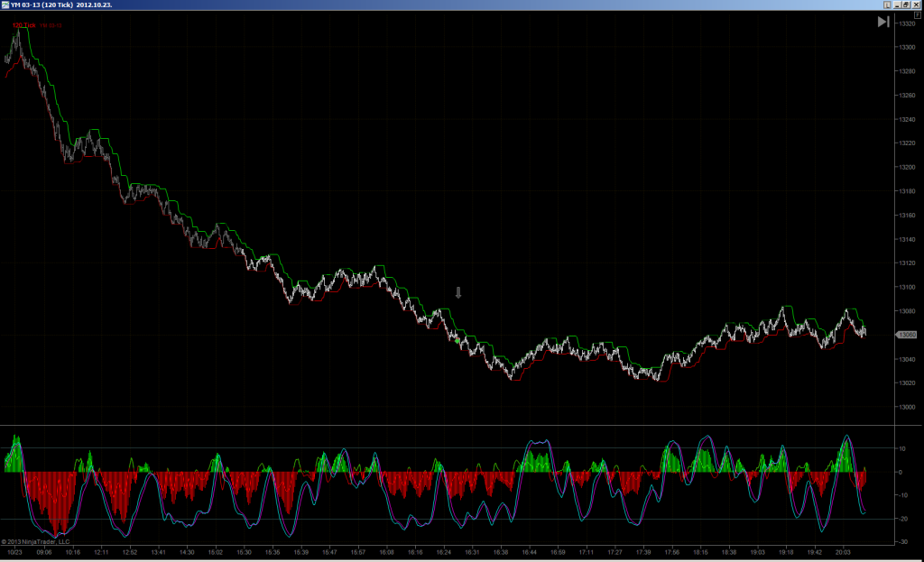The height and width of the screenshot is (562, 924).
Task: Click the 20:03 time axis label
Action: pyautogui.click(x=843, y=553)
